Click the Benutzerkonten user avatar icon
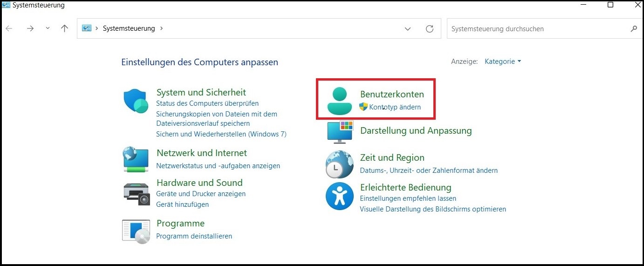The height and width of the screenshot is (266, 644). pyautogui.click(x=340, y=101)
